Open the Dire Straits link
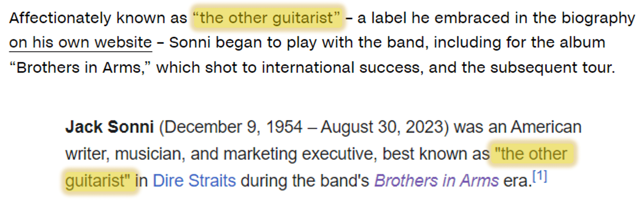 tap(194, 181)
